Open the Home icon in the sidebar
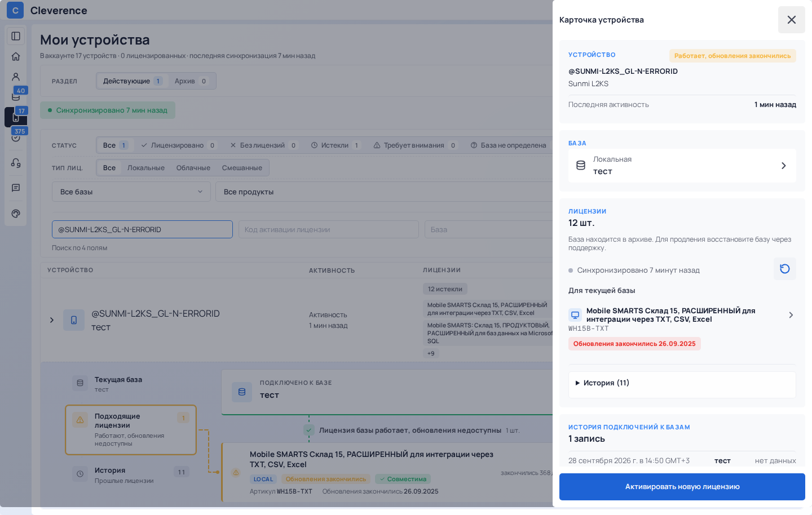812x515 pixels. [16, 56]
